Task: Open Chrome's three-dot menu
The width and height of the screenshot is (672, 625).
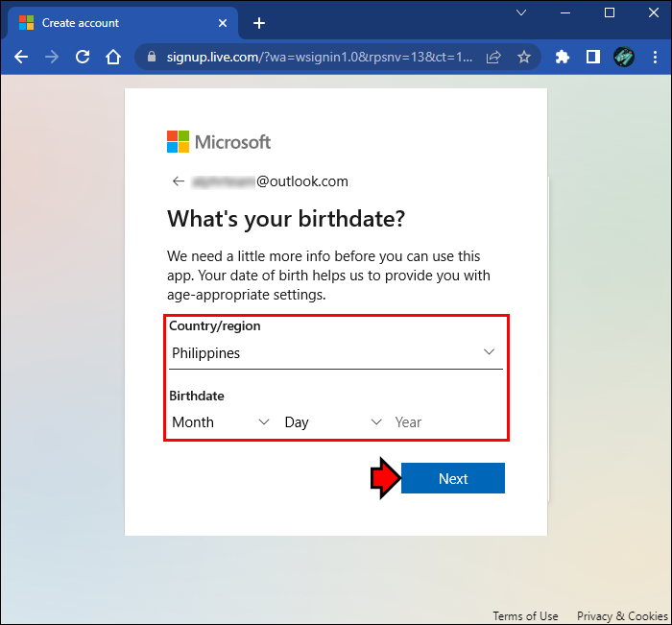Action: coord(655,57)
